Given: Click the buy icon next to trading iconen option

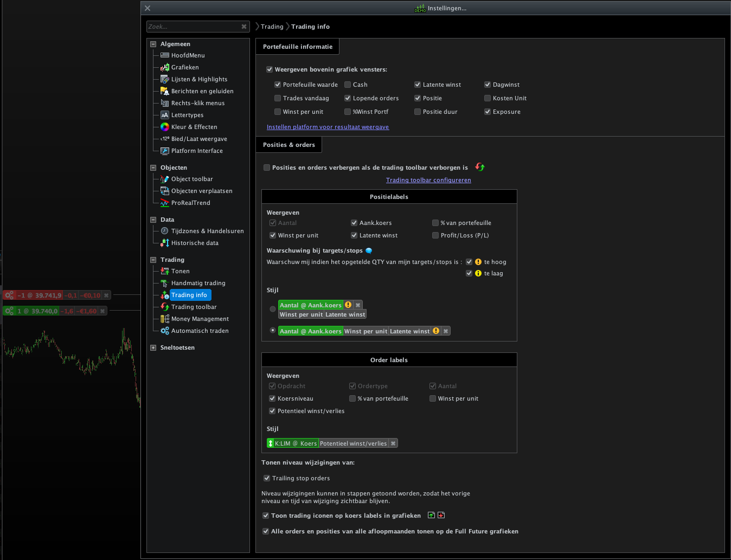Looking at the screenshot, I should pos(431,515).
